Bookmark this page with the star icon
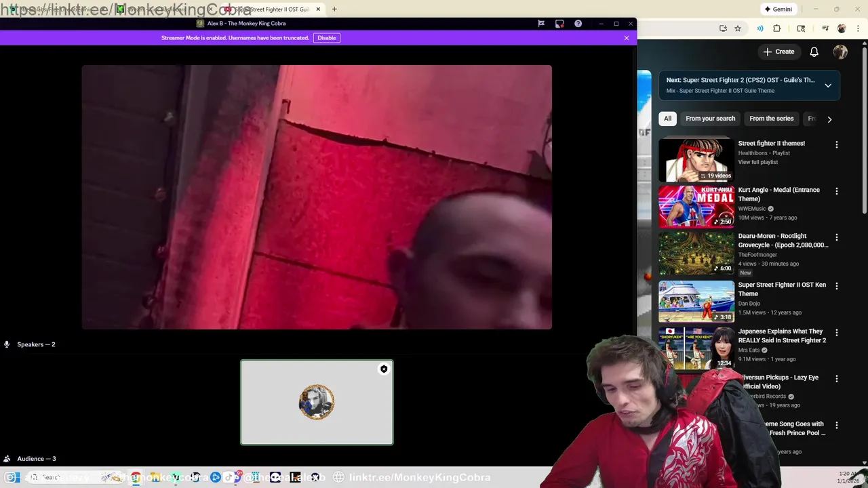This screenshot has width=868, height=488. pos(738,28)
